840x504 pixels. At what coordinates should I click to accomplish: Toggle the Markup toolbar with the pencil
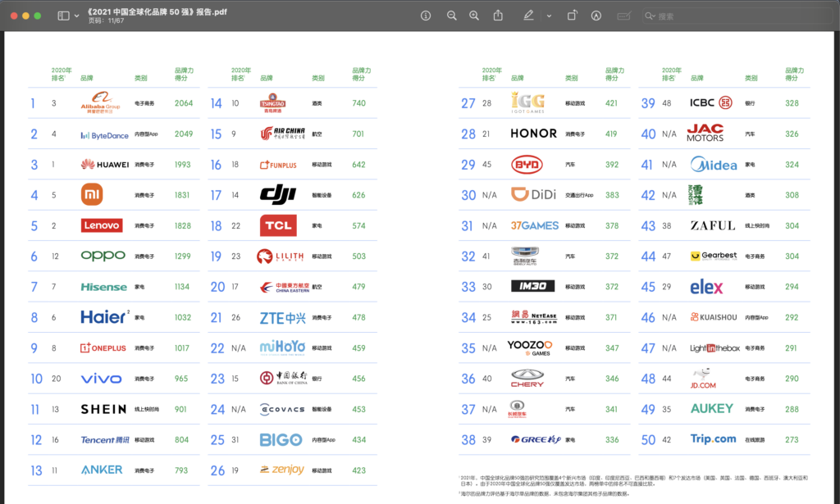(530, 15)
